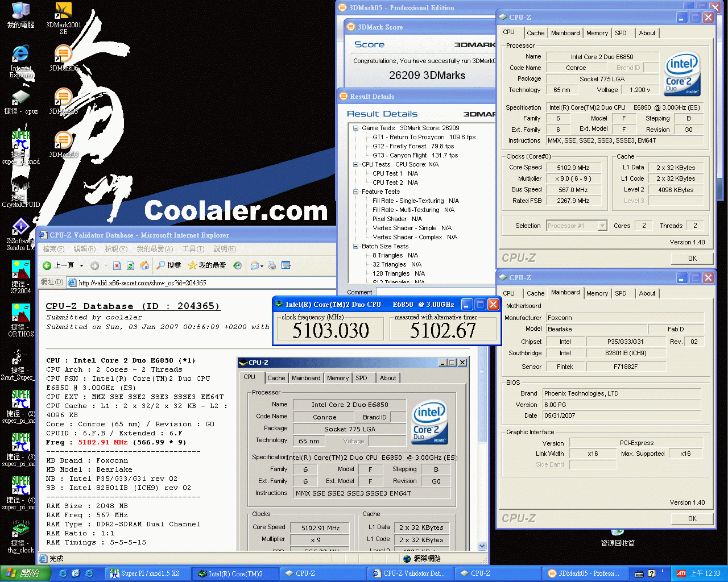Switch to CPU tab in CPU-Z Motherboard window
Image resolution: width=728 pixels, height=582 pixels.
(509, 293)
